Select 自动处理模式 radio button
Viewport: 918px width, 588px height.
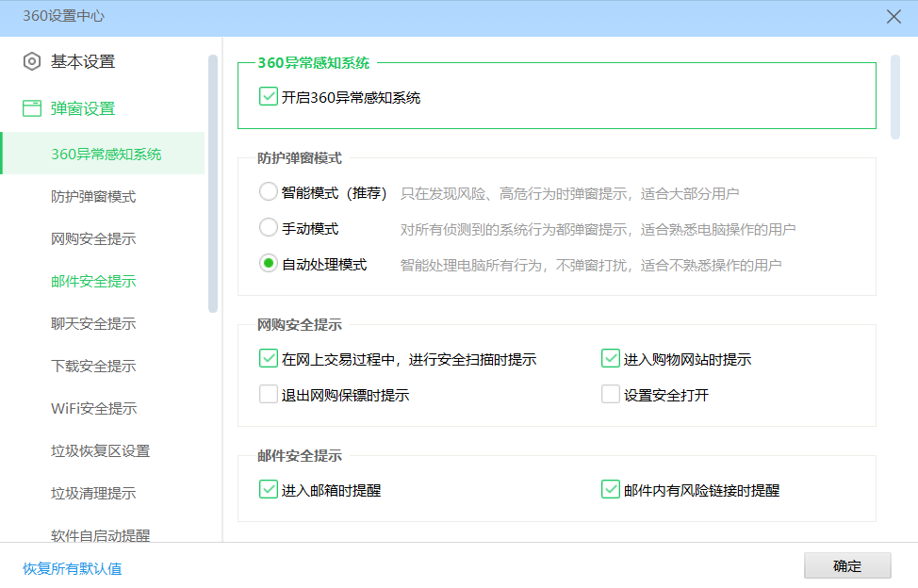click(268, 263)
